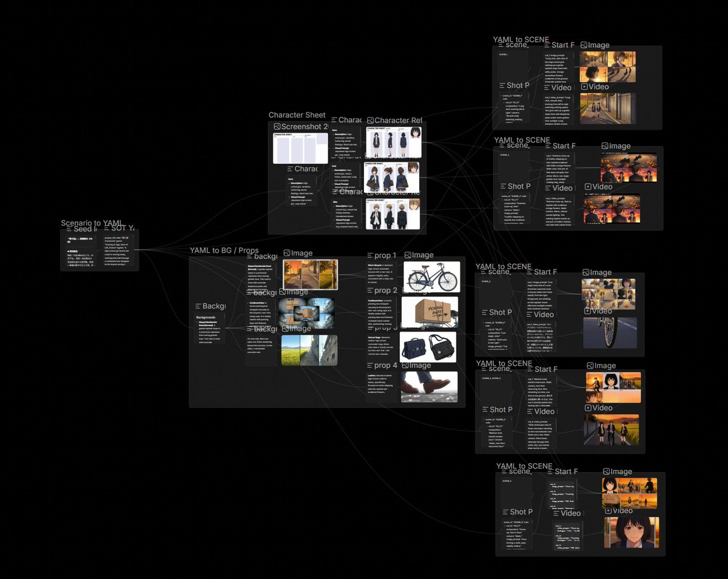
Task: Click the text icon beside prop 4
Action: pos(369,366)
